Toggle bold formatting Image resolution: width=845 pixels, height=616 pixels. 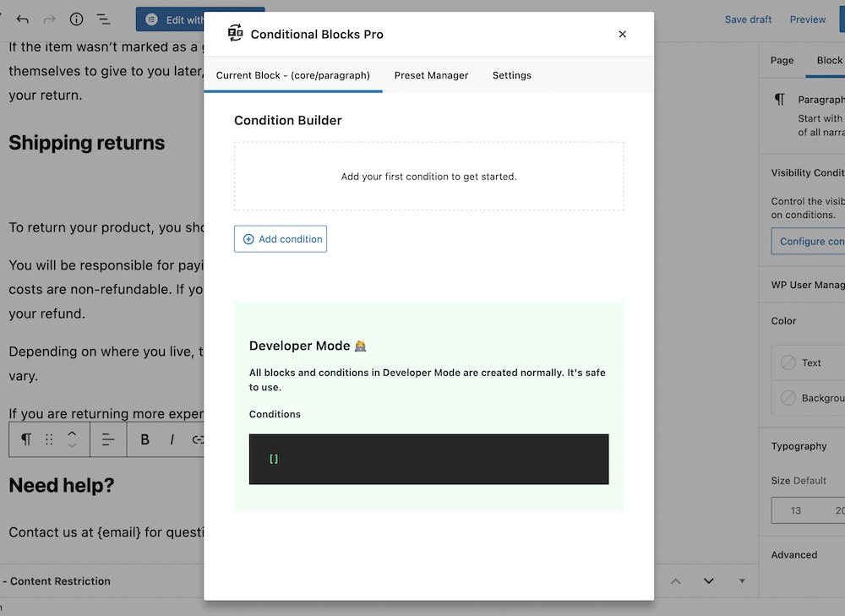point(144,439)
